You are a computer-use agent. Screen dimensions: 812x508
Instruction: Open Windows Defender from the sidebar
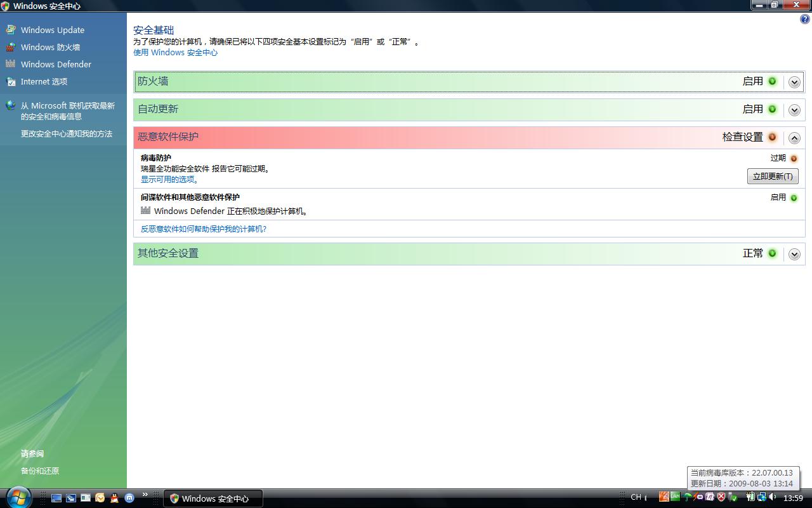[x=56, y=64]
